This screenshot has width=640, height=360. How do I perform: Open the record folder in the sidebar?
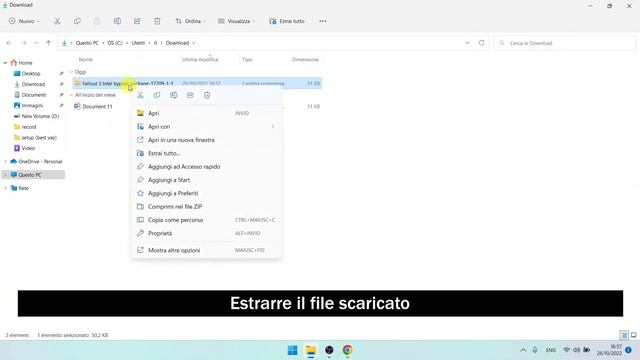[x=29, y=127]
